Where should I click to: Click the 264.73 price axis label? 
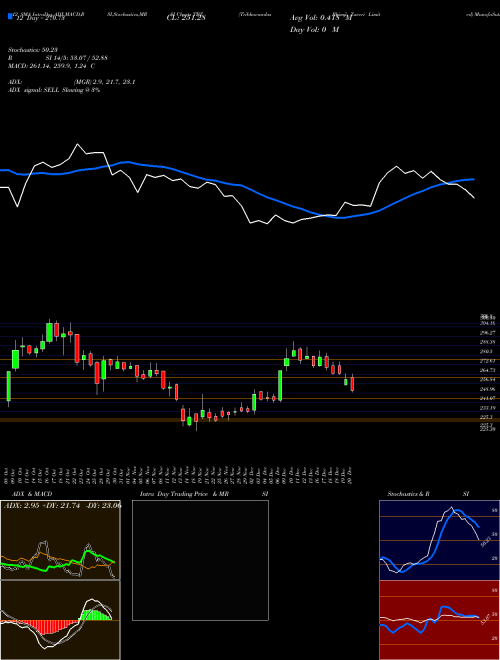coord(489,370)
